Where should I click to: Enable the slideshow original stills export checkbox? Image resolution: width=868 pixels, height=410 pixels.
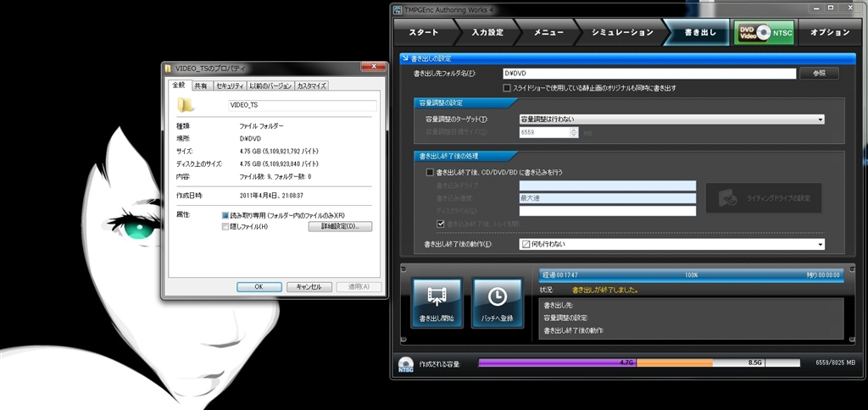(x=507, y=87)
